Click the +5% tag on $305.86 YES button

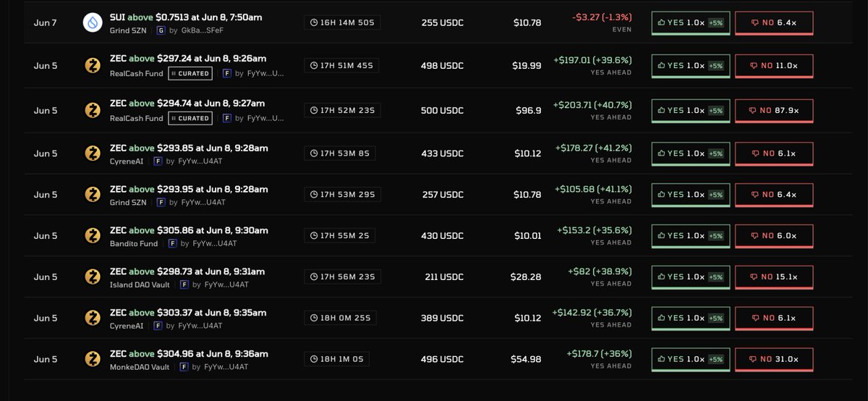[x=715, y=236]
